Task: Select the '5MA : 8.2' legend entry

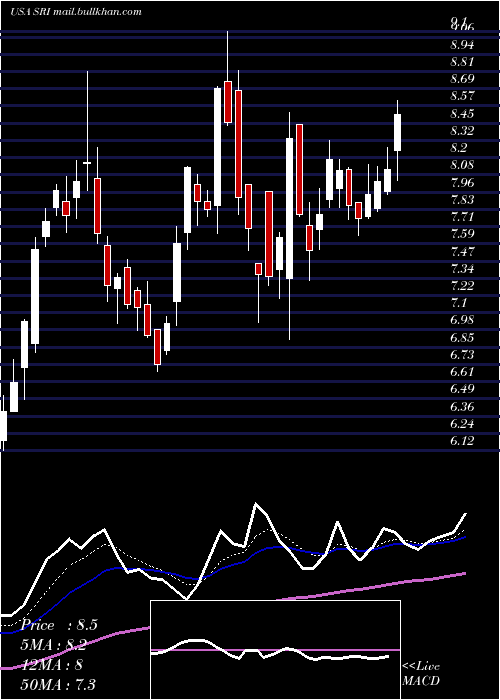Action: pyautogui.click(x=53, y=645)
